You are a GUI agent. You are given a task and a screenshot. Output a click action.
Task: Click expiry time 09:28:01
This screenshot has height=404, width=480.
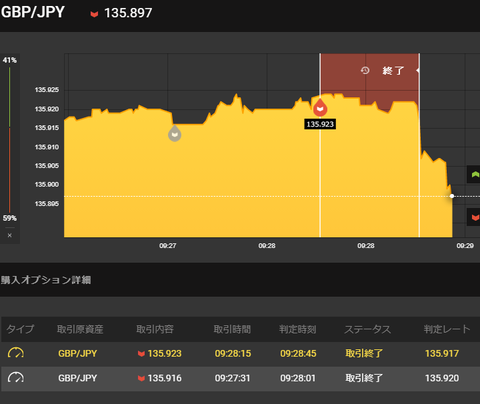pos(298,378)
